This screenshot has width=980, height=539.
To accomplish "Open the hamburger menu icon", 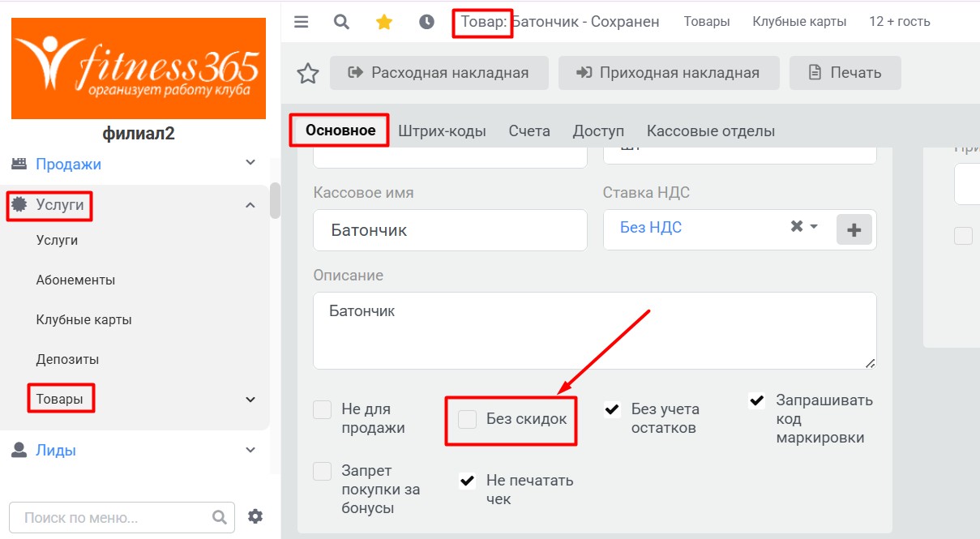I will tap(302, 22).
